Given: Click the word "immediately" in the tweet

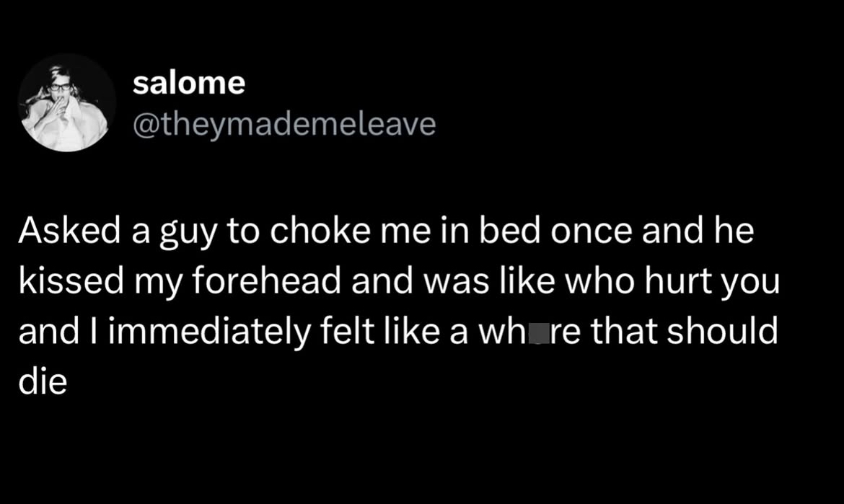Looking at the screenshot, I should pyautogui.click(x=210, y=331).
